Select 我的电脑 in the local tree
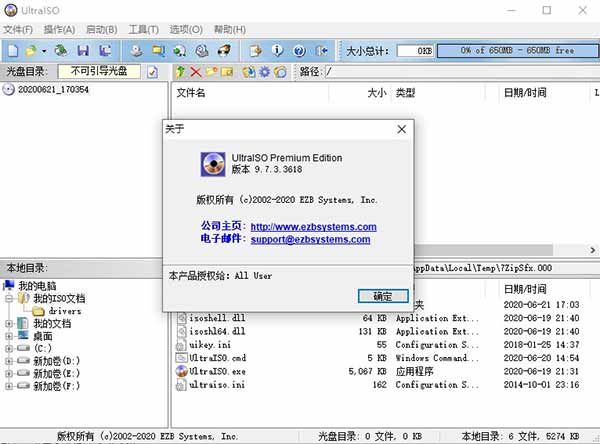This screenshot has width=600, height=444. click(x=37, y=286)
